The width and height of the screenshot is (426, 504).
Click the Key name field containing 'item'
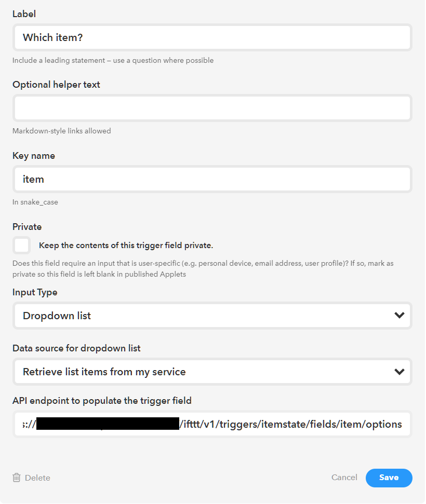click(213, 179)
